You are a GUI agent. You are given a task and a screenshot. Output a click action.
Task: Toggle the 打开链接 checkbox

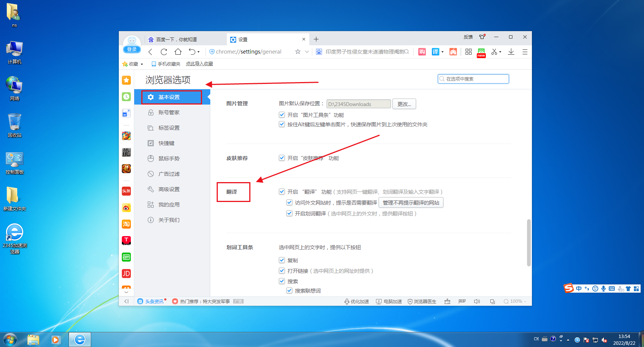(x=282, y=271)
